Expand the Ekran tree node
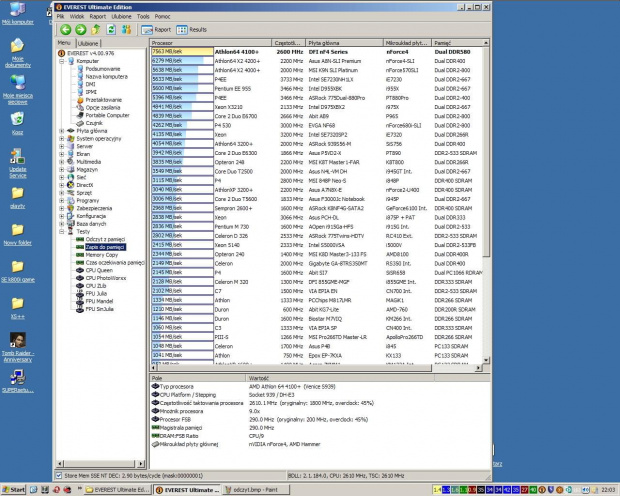620x496 pixels. pos(62,154)
